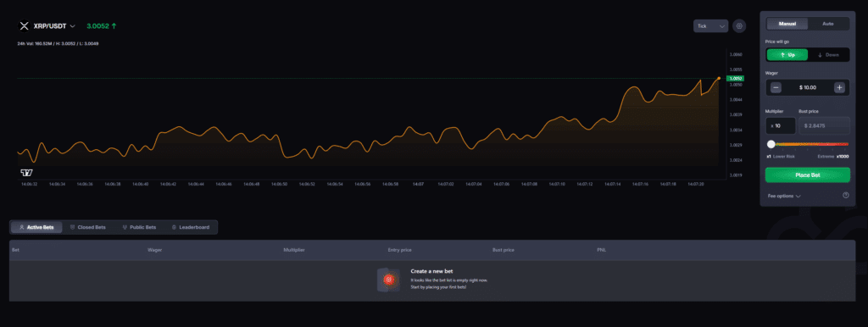
Task: Open the Public Bets tab
Action: pos(140,227)
